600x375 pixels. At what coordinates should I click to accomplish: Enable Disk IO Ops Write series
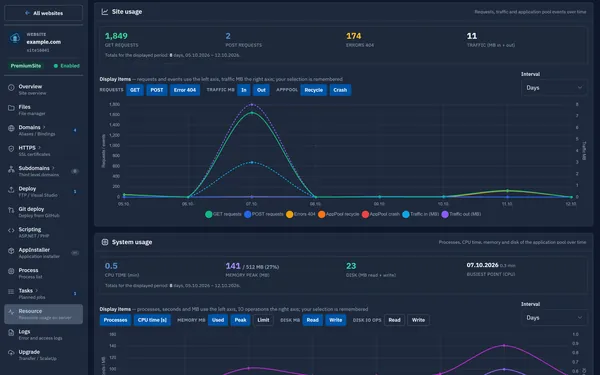pyautogui.click(x=418, y=320)
